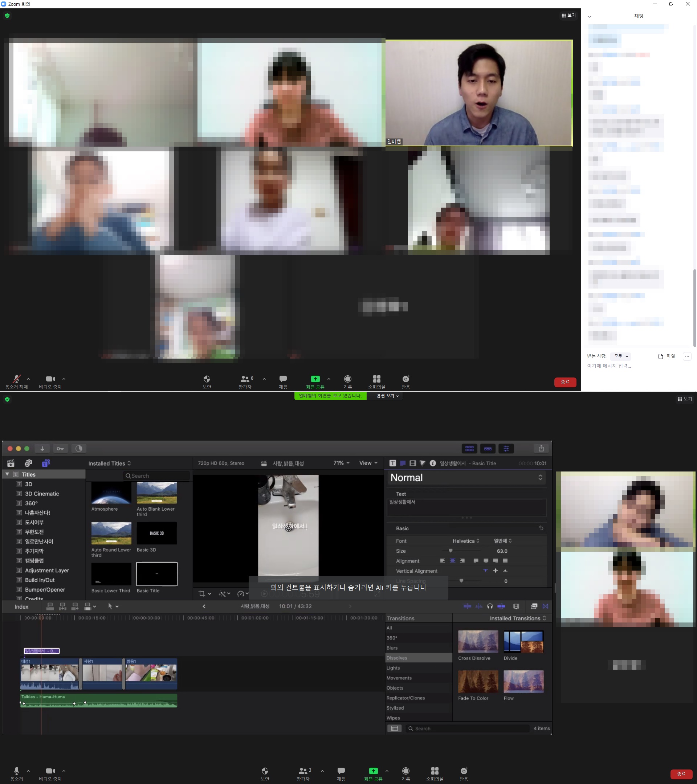The height and width of the screenshot is (784, 697).
Task: Click the green Share Screen icon in upper toolbar
Action: (315, 379)
